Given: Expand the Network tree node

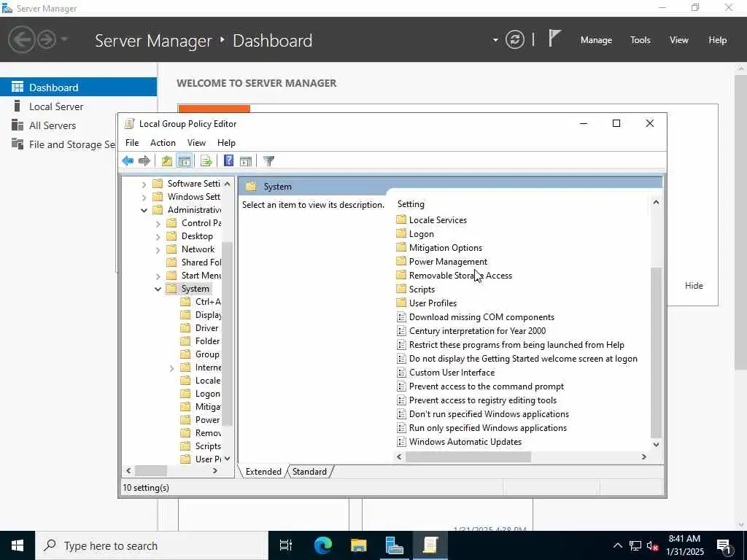Looking at the screenshot, I should [x=158, y=249].
